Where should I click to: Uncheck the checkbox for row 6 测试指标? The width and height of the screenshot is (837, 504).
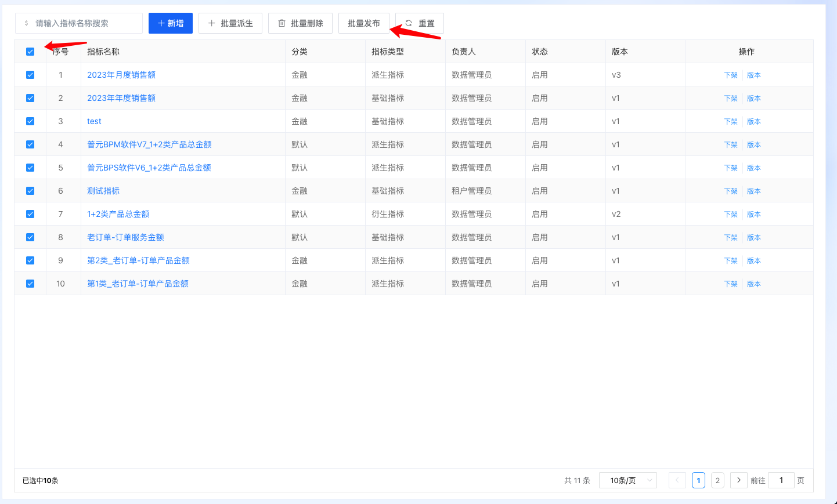click(x=30, y=191)
